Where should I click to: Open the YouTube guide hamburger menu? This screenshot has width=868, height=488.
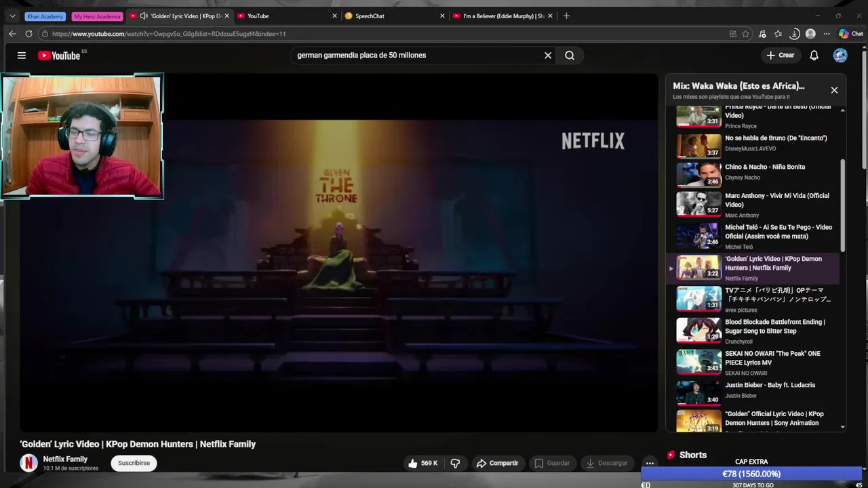22,56
